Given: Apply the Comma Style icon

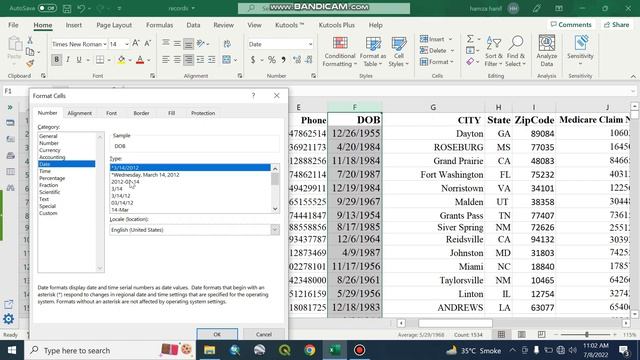Looking at the screenshot, I should 283,60.
